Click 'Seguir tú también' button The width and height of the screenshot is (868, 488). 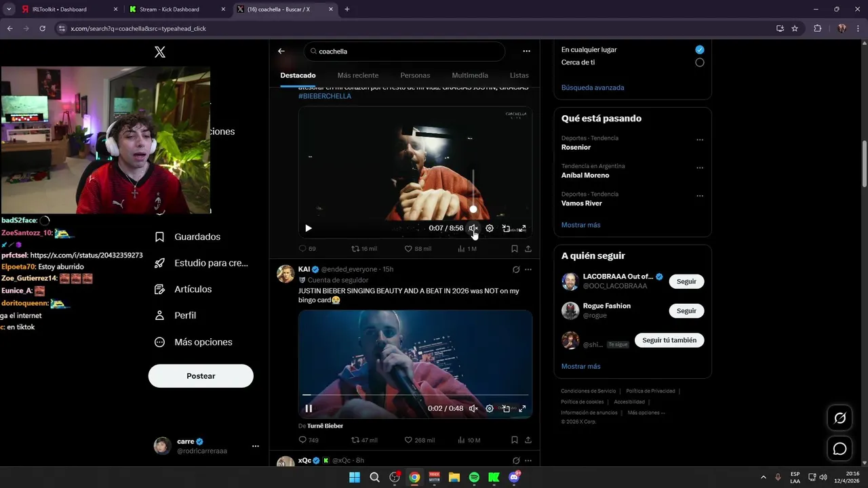click(x=669, y=340)
